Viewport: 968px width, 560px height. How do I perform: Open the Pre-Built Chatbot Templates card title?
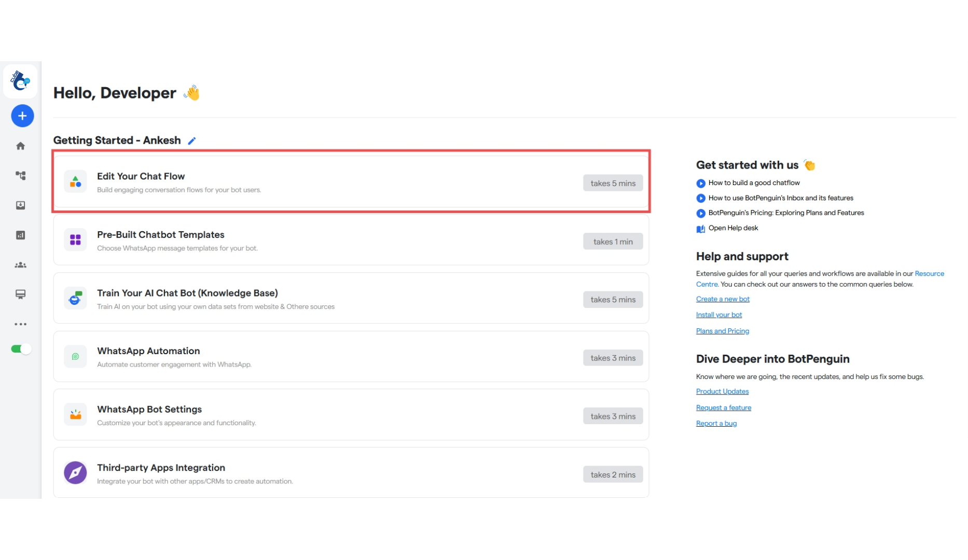pyautogui.click(x=160, y=234)
